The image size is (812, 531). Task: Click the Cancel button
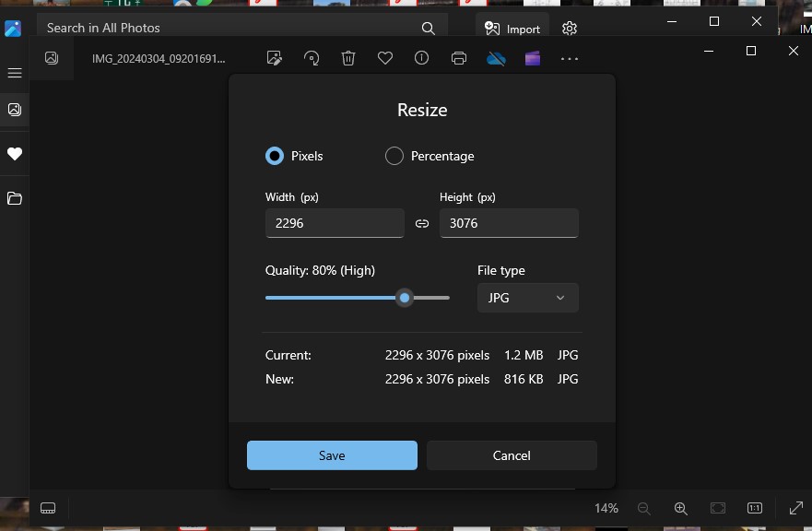pos(512,455)
